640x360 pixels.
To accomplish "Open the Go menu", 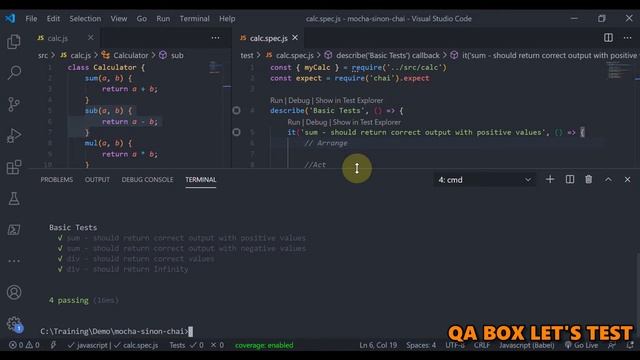I will (x=142, y=18).
